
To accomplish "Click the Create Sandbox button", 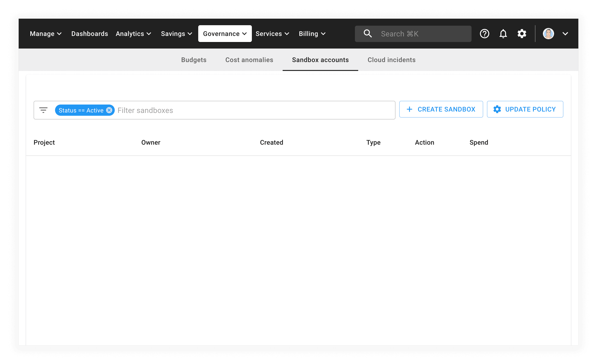I will (x=441, y=109).
